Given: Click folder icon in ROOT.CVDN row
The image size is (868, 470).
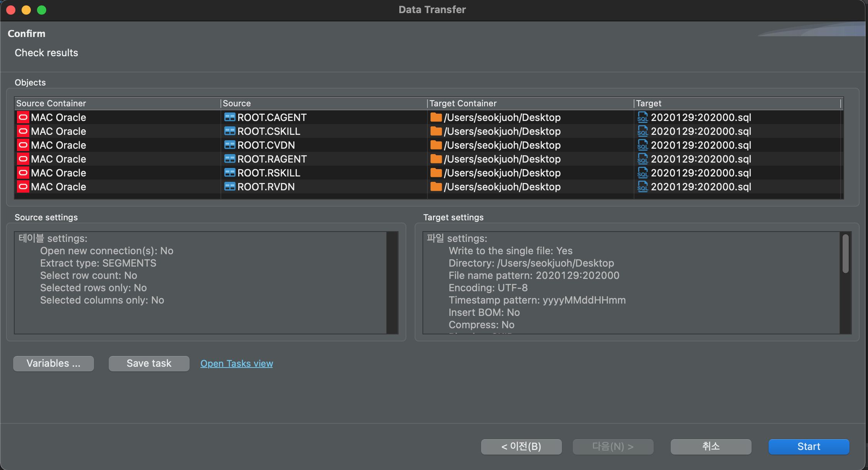Looking at the screenshot, I should (436, 145).
